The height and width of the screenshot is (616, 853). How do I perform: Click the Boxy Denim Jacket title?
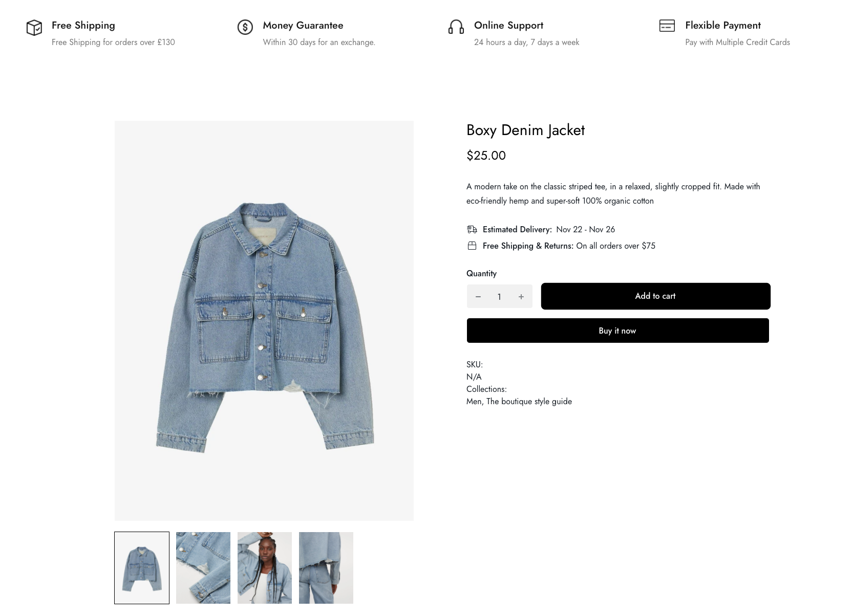(x=525, y=130)
